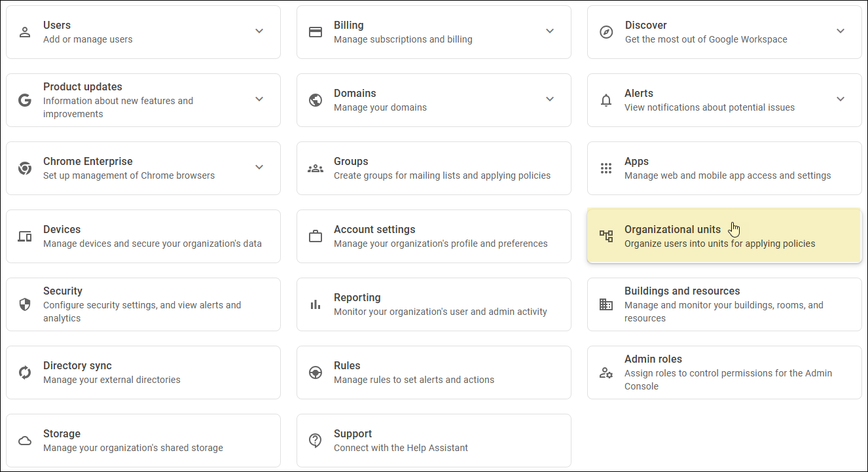868x472 pixels.
Task: Open the Users heading link
Action: [57, 25]
